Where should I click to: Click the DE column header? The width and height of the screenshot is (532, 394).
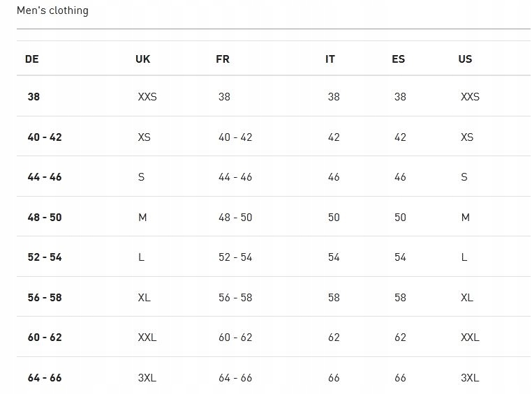pyautogui.click(x=32, y=59)
